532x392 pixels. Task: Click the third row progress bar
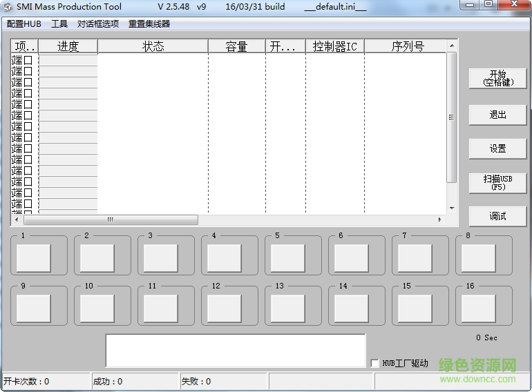pyautogui.click(x=68, y=82)
